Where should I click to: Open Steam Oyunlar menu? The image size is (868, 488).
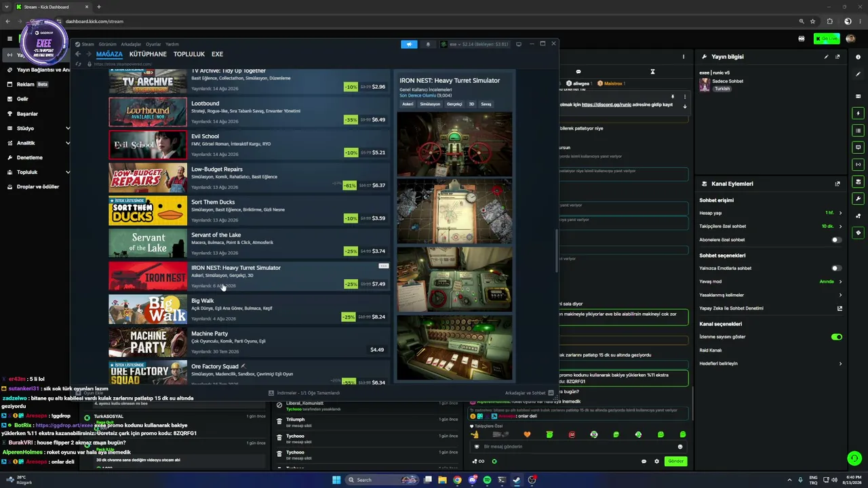(153, 45)
